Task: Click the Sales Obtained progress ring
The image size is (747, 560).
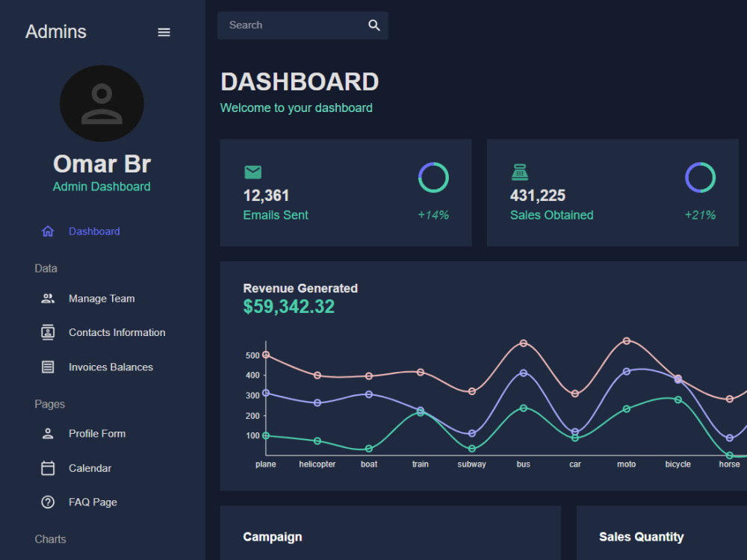Action: (701, 178)
